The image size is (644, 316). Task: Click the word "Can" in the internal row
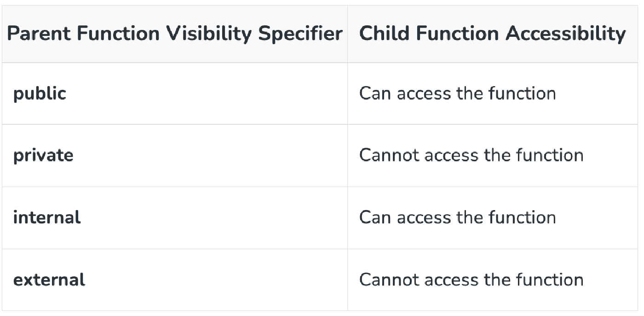pyautogui.click(x=375, y=217)
